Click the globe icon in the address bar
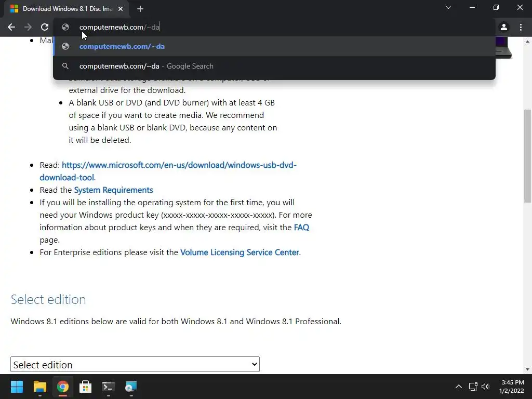This screenshot has width=532, height=399. pyautogui.click(x=65, y=27)
